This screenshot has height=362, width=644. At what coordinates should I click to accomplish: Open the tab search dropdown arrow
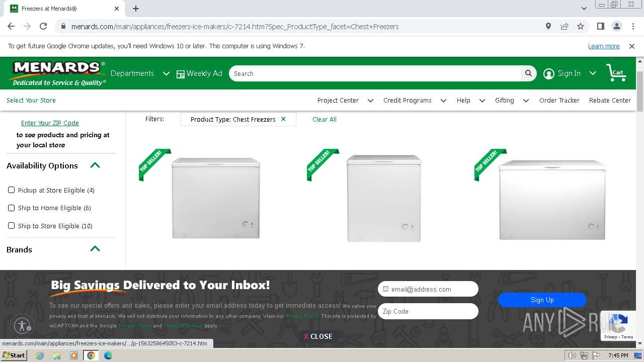coord(584,9)
